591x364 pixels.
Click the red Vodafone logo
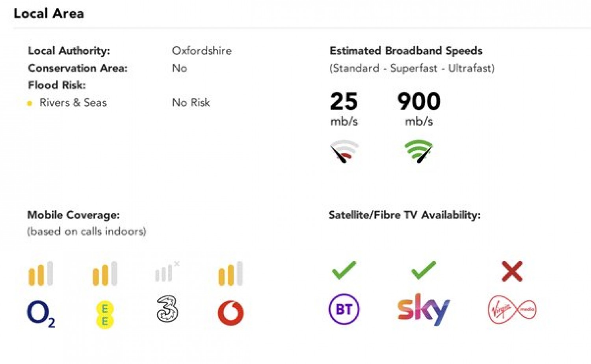click(230, 313)
